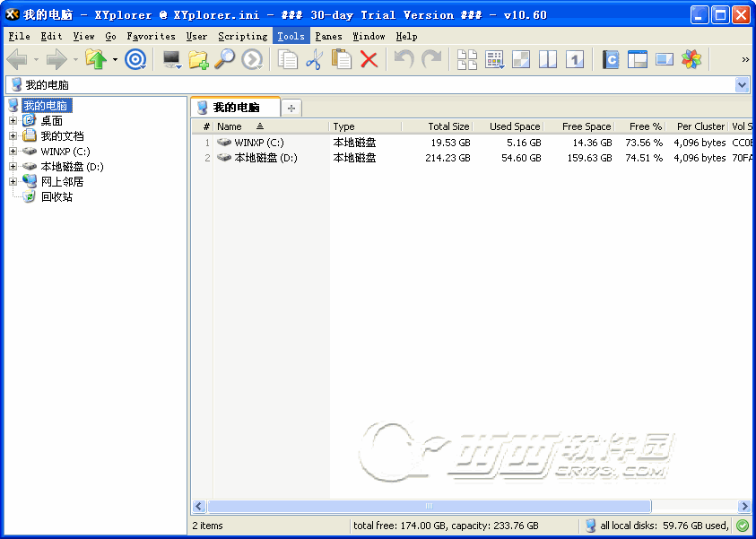
Task: Open the Forward history dropdown arrow
Action: pos(75,60)
